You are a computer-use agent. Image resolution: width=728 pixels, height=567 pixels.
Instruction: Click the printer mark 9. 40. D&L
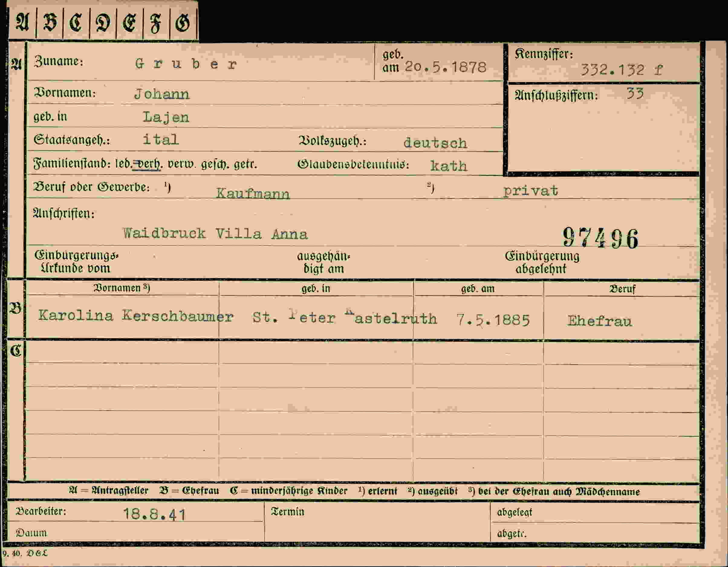point(25,553)
